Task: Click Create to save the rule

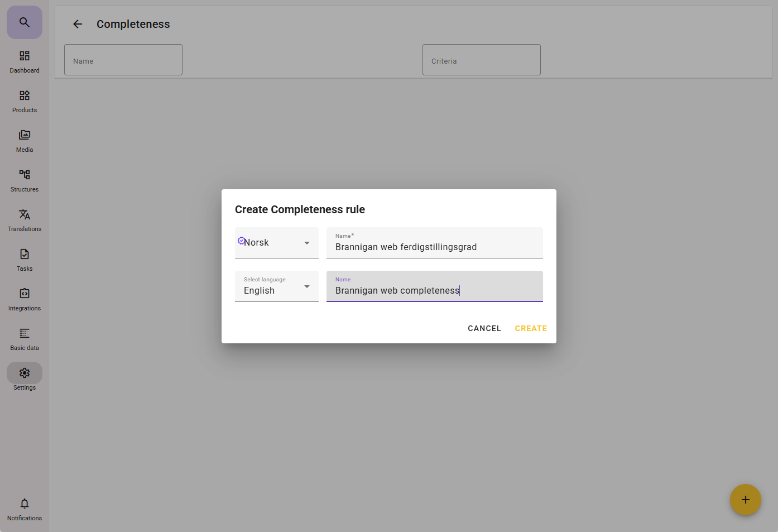Action: pyautogui.click(x=530, y=328)
